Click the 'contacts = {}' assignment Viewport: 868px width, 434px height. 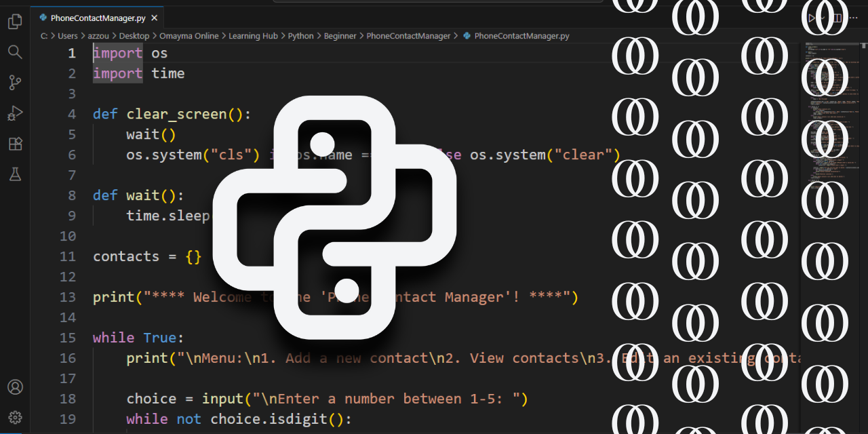(147, 256)
